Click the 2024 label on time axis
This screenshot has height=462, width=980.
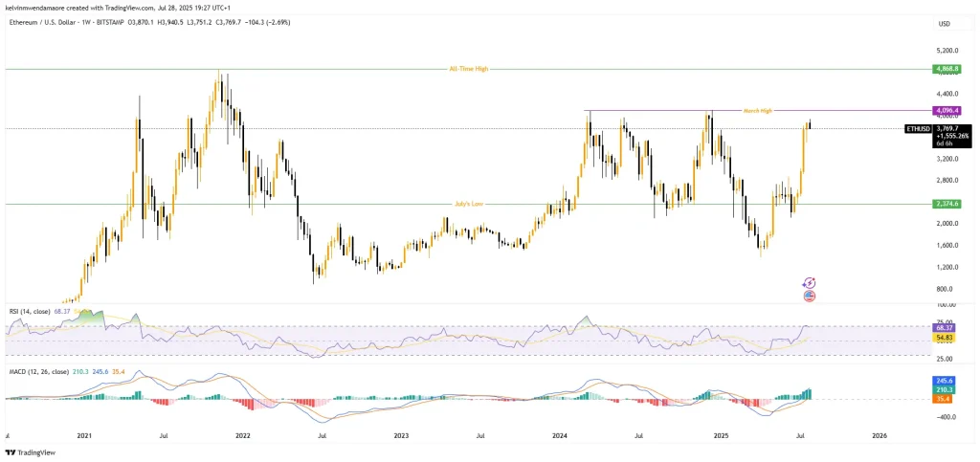tap(561, 434)
